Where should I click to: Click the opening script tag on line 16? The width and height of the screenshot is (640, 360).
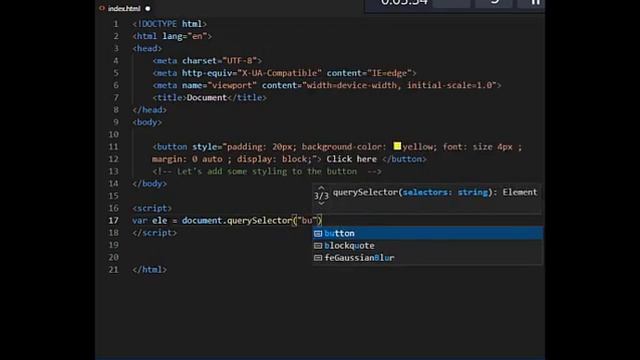coord(152,208)
